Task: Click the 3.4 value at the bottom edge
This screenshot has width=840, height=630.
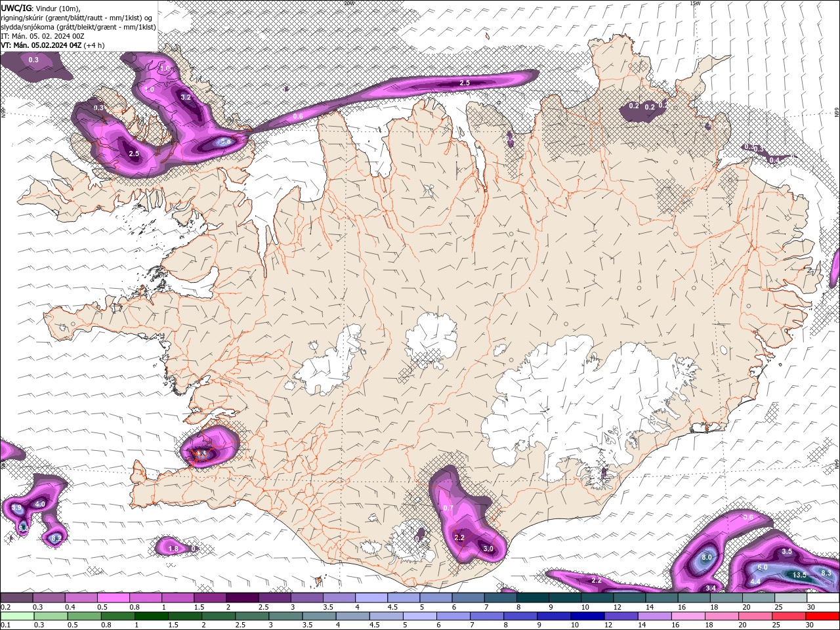Action: (x=711, y=588)
